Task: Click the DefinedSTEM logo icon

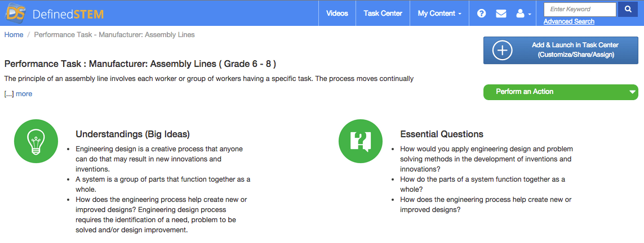Action: [16, 13]
